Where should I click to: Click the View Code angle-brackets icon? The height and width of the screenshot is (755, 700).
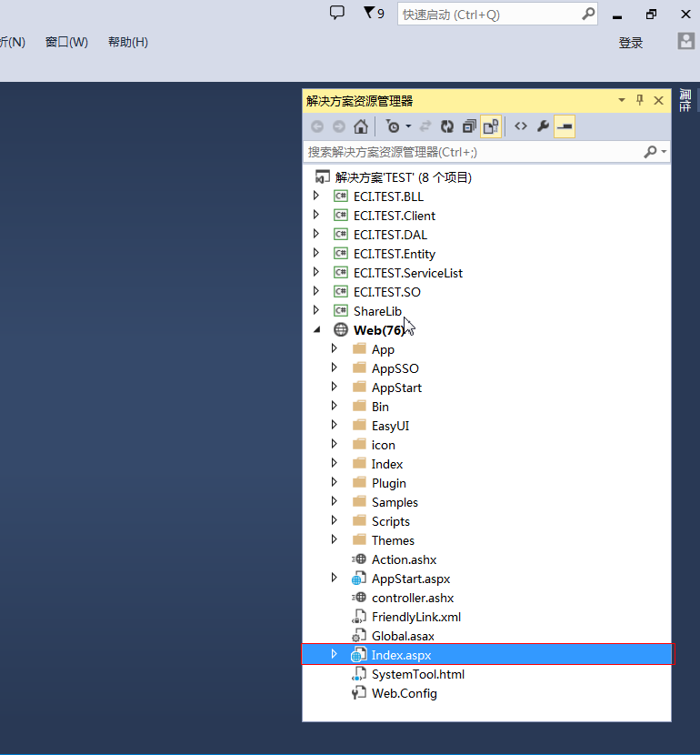tap(521, 126)
